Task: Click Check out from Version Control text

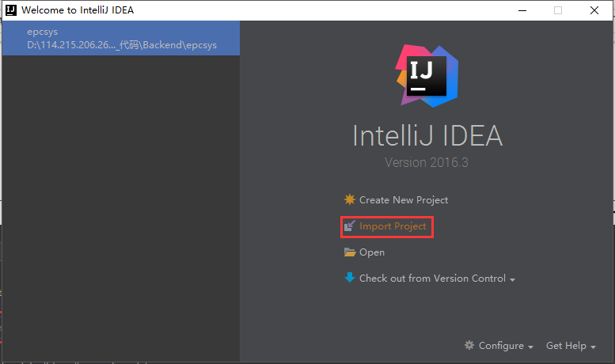Action: tap(432, 279)
